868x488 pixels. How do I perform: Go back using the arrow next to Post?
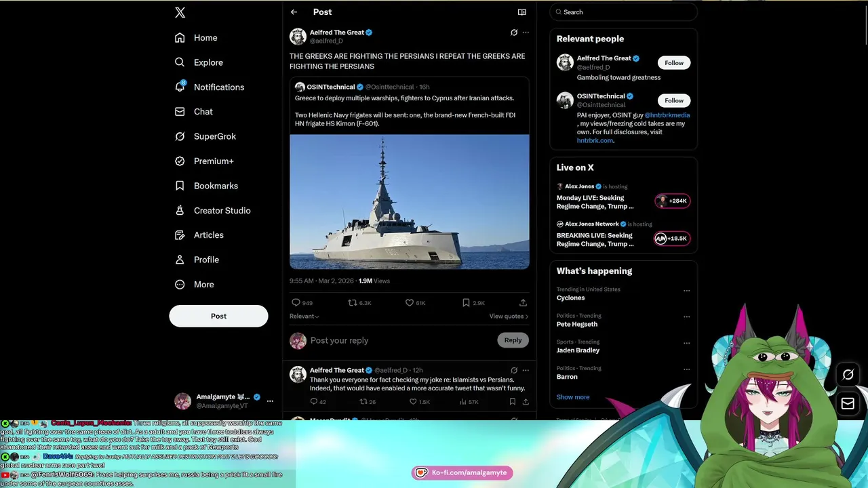(294, 12)
